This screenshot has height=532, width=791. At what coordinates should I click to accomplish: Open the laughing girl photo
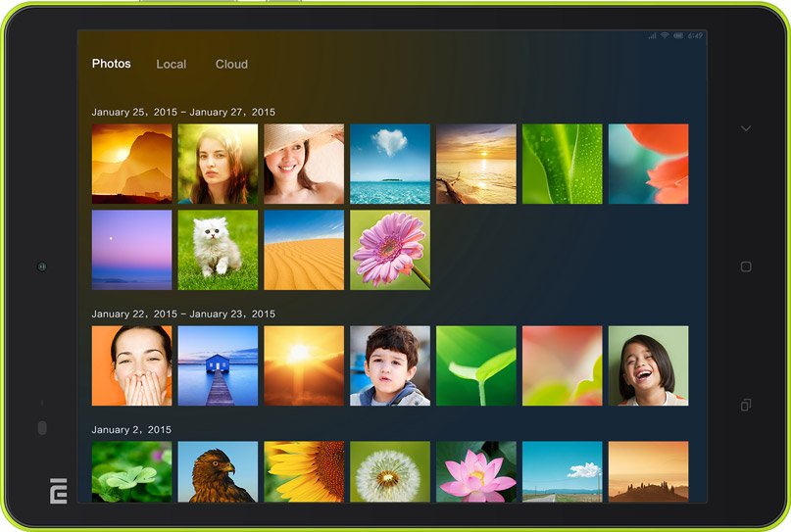(x=648, y=365)
